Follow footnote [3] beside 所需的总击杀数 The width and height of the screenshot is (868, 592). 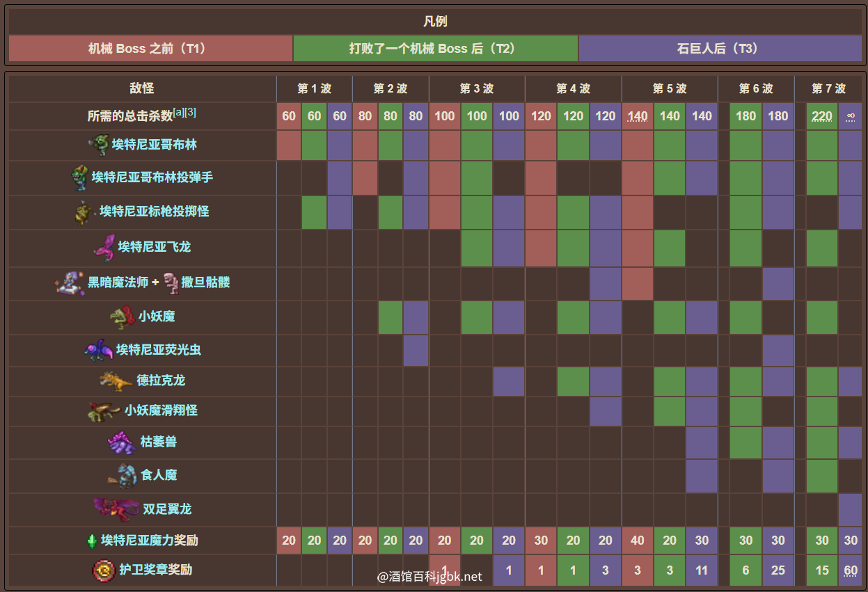coord(190,112)
